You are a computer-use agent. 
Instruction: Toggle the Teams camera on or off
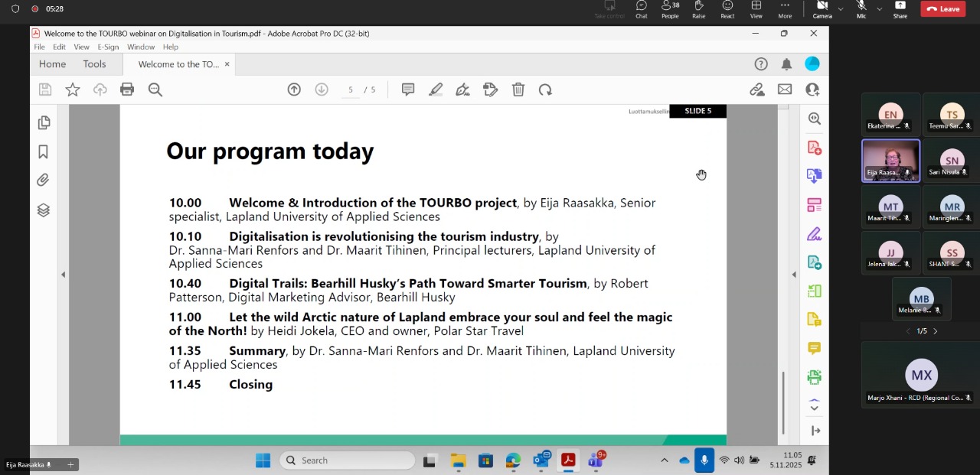point(822,8)
